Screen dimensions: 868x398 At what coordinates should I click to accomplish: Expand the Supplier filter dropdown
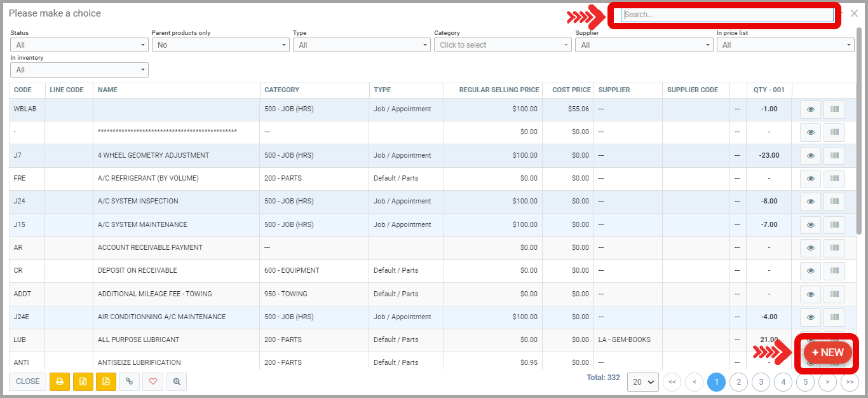[644, 45]
